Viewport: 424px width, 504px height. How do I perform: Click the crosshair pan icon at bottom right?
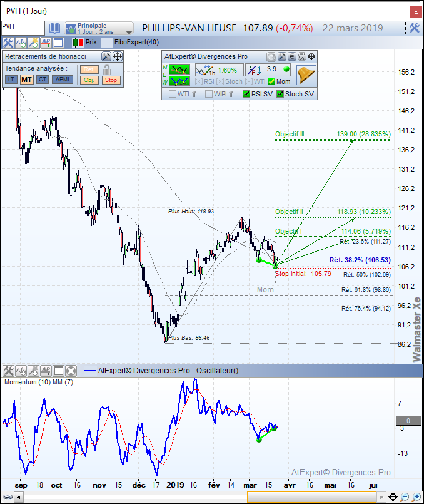(393, 497)
